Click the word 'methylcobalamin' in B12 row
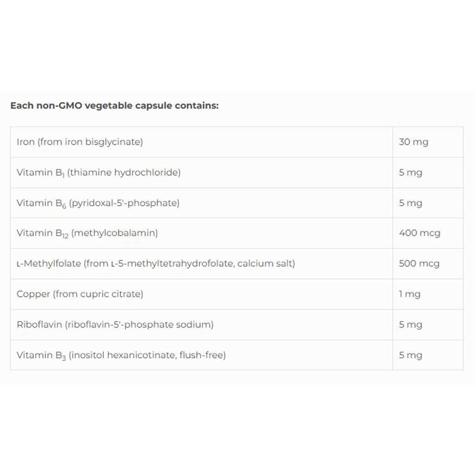Viewport: 476px width, 476px height. click(115, 233)
